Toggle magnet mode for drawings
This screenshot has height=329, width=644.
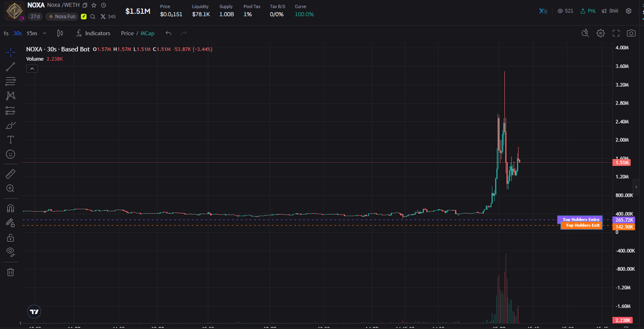[x=10, y=208]
